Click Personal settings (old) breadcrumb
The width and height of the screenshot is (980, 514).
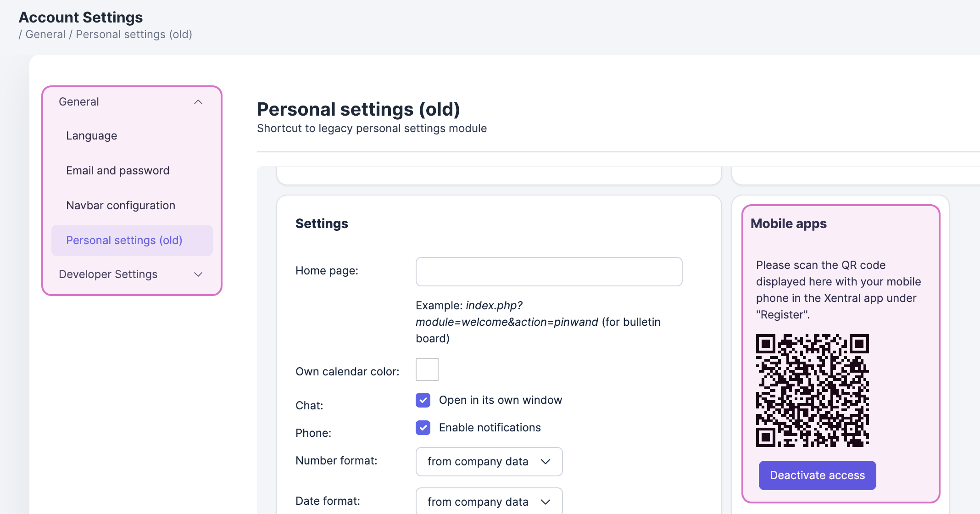(x=134, y=34)
